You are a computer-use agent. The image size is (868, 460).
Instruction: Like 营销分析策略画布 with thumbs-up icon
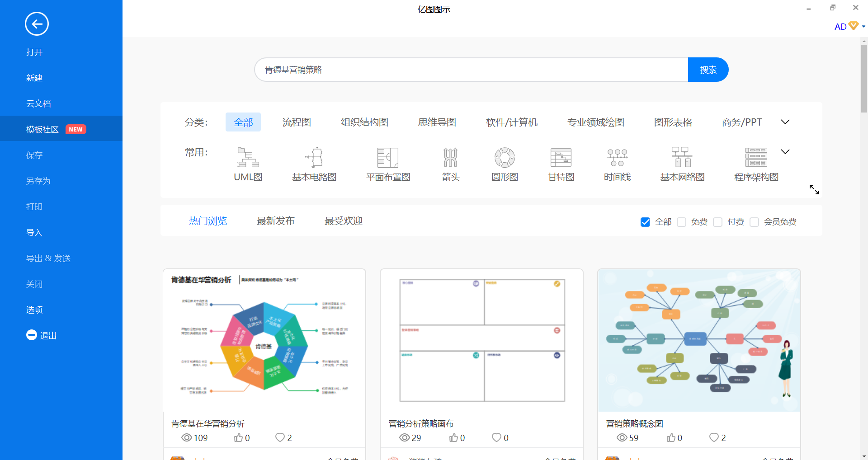pyautogui.click(x=453, y=437)
